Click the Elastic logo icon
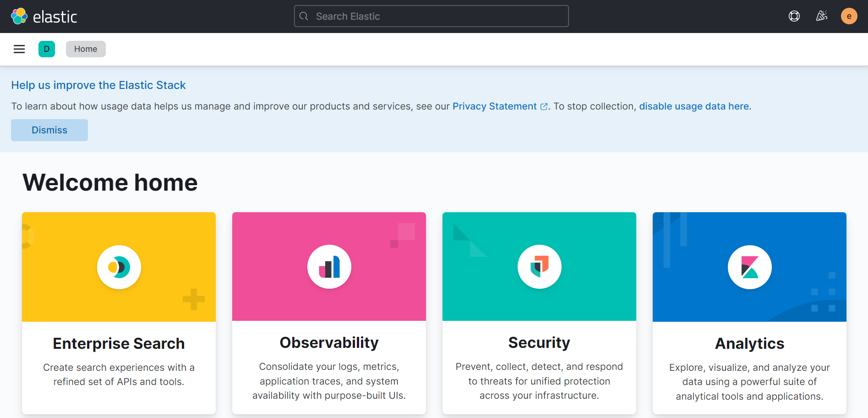 click(x=19, y=16)
